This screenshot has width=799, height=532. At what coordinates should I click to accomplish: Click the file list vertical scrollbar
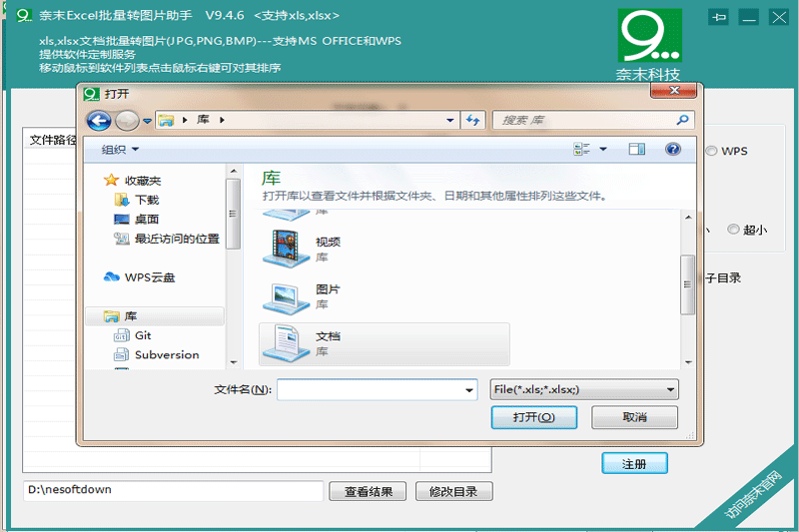687,284
